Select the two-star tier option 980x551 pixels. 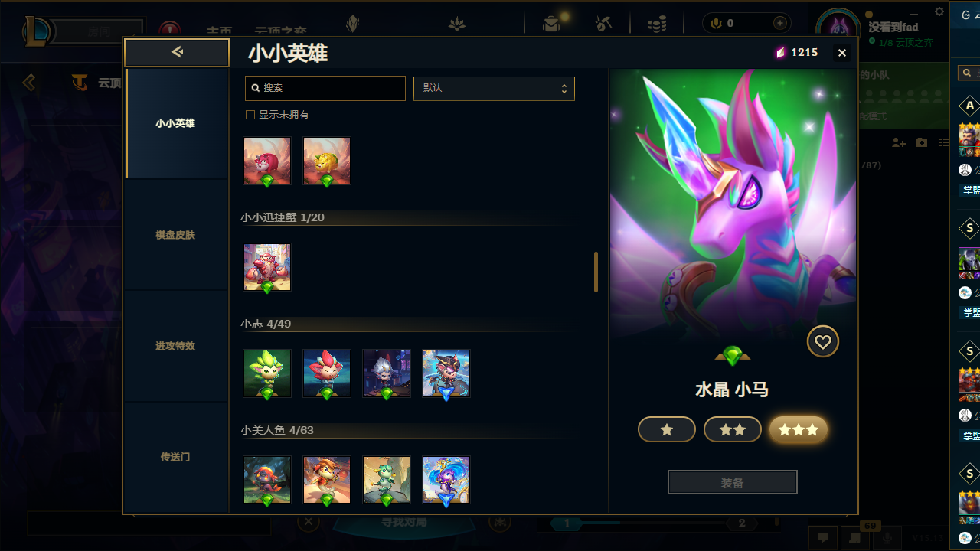point(733,430)
